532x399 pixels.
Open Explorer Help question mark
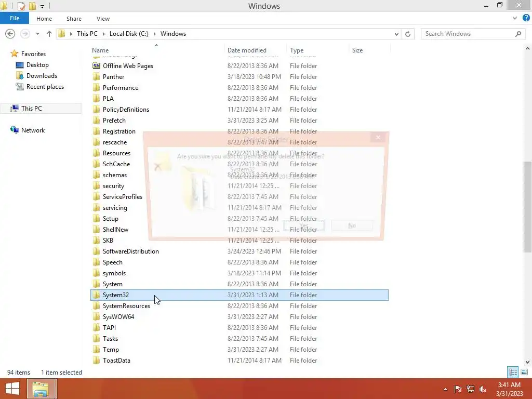[x=526, y=18]
